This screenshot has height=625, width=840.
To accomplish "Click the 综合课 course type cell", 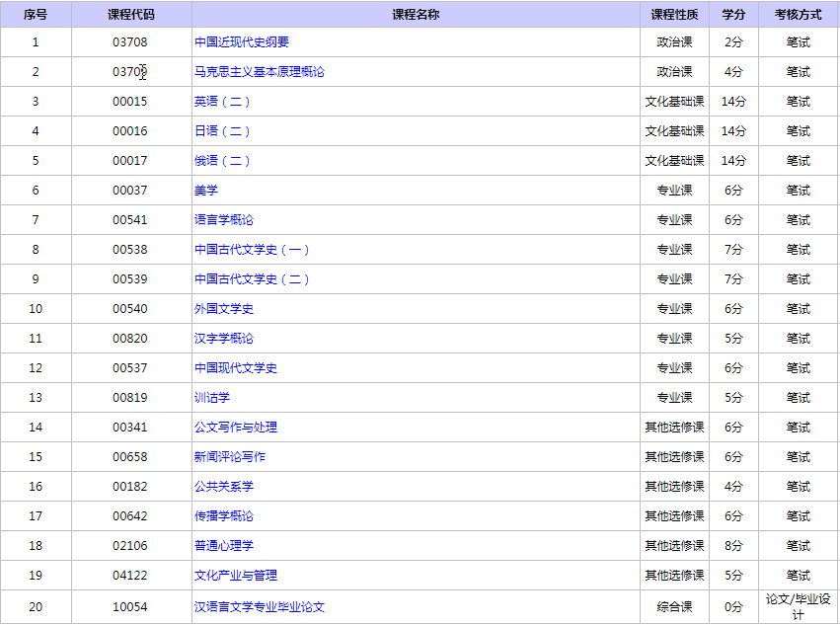I will pyautogui.click(x=674, y=606).
